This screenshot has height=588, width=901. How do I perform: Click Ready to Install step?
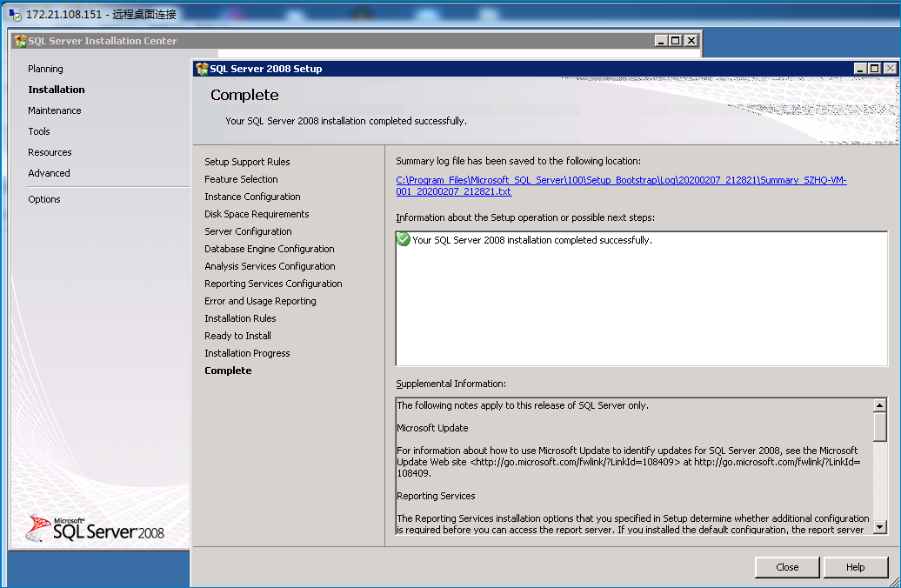tap(238, 336)
